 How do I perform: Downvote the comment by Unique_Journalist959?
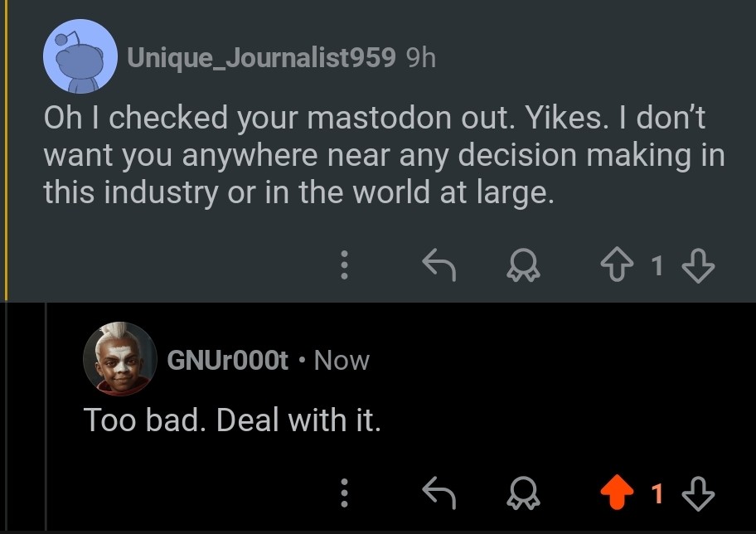coord(696,265)
